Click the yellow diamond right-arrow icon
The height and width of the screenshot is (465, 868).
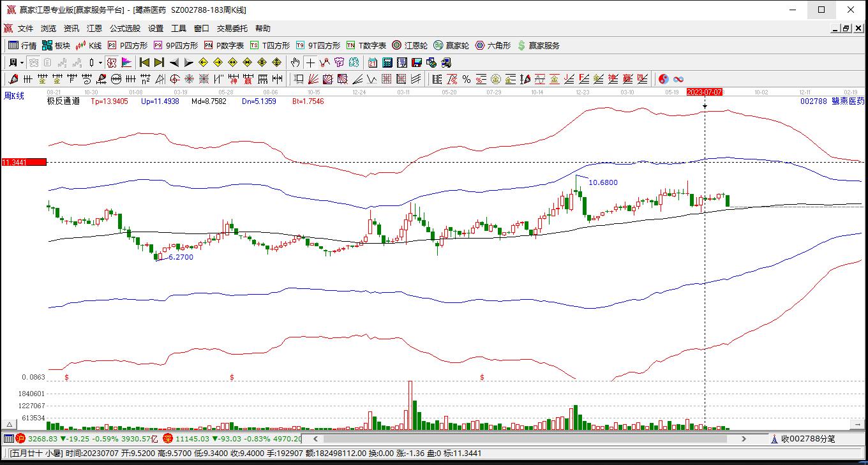(x=218, y=63)
